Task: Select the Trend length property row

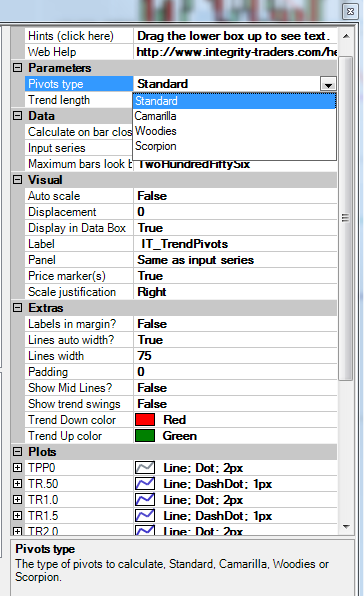Action: (x=79, y=100)
